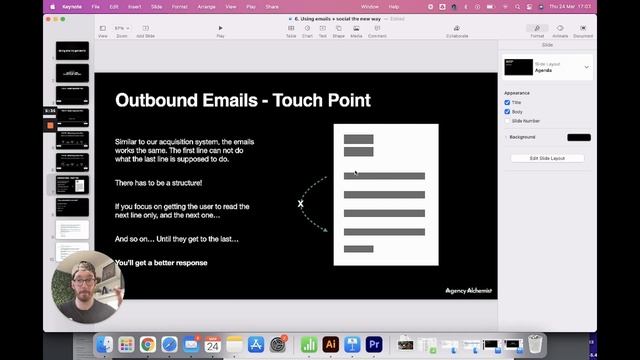Open App Store from the Dock
The height and width of the screenshot is (360, 640).
[x=256, y=344]
